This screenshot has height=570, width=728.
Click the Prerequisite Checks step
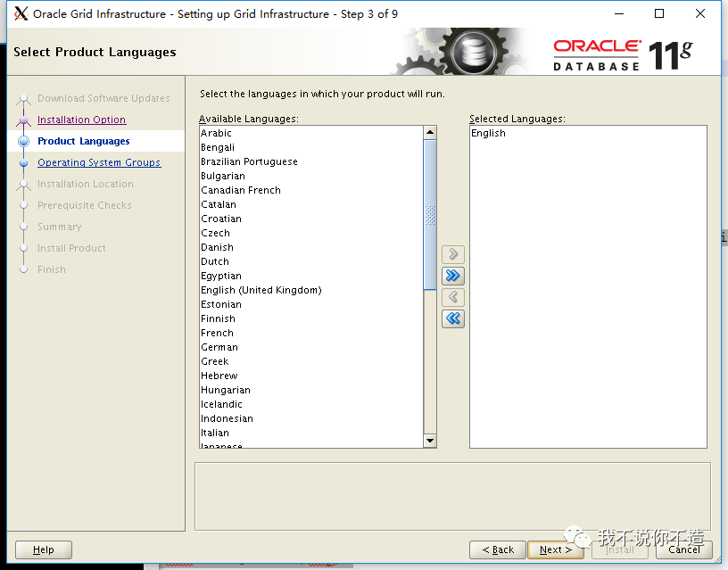85,205
